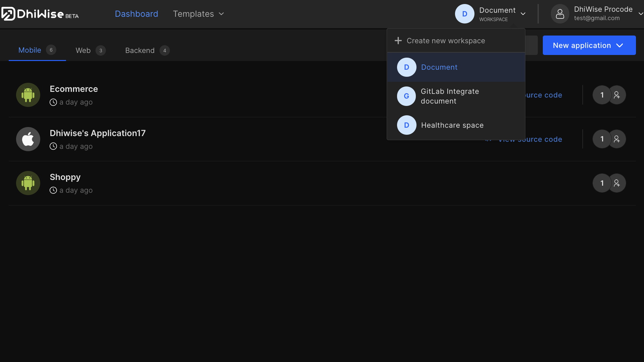The width and height of the screenshot is (644, 362).
Task: Switch to the Web tab
Action: (x=90, y=50)
